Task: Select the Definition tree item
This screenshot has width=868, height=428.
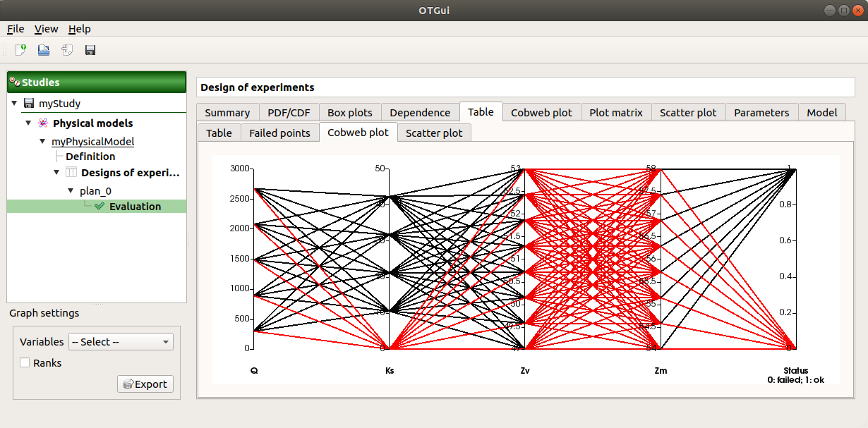Action: click(90, 157)
